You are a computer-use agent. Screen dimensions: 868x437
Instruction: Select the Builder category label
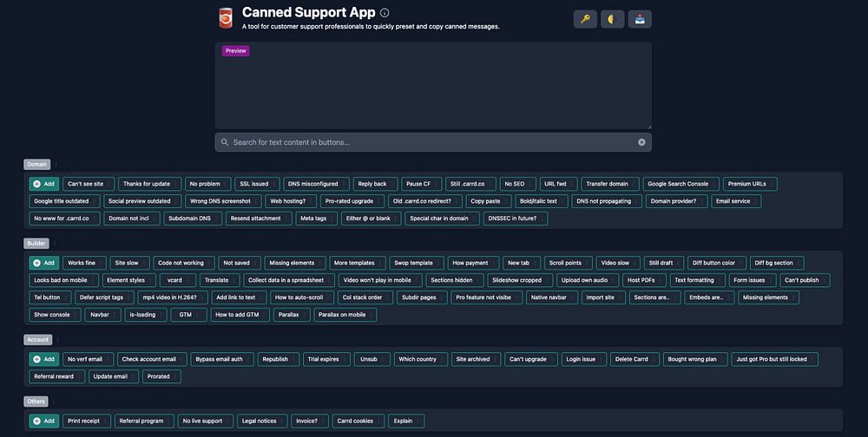(x=36, y=244)
